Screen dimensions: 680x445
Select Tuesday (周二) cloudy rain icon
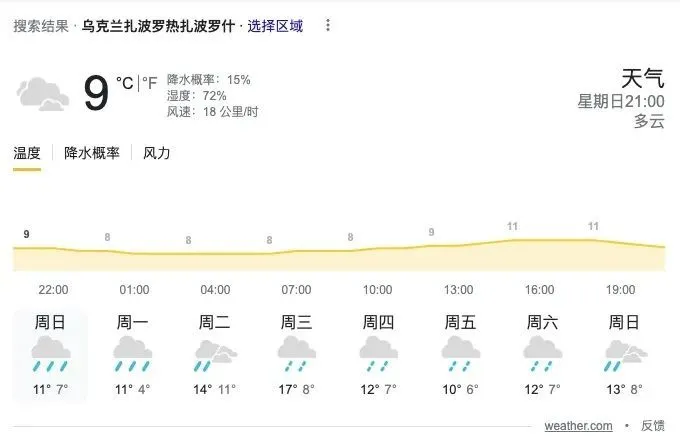coord(215,354)
